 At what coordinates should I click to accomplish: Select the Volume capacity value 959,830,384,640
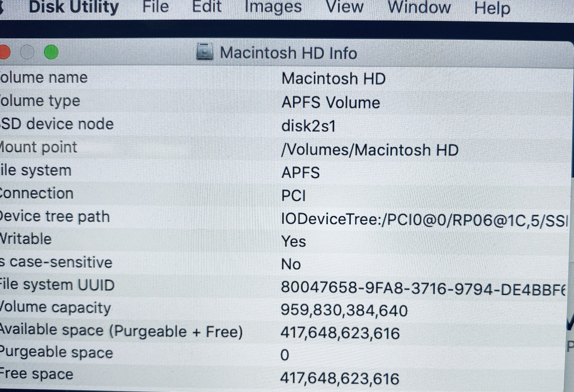344,310
